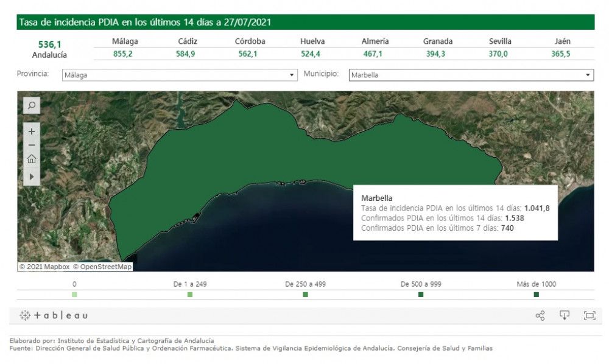
Task: Zoom in with the map plus button
Action: pos(32,131)
